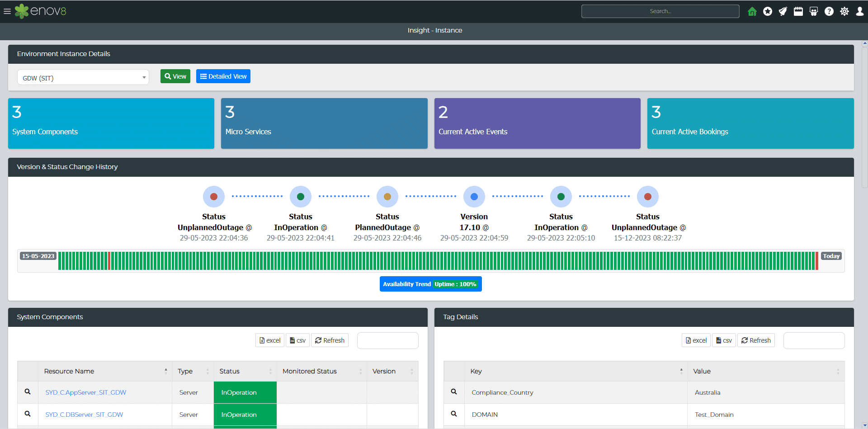Open the hamburger navigation menu

tap(7, 11)
